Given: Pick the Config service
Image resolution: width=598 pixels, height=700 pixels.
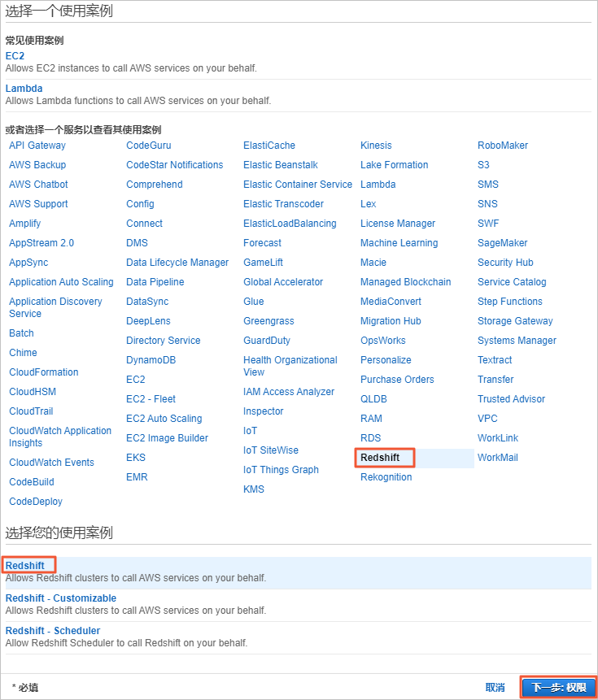Looking at the screenshot, I should 140,204.
